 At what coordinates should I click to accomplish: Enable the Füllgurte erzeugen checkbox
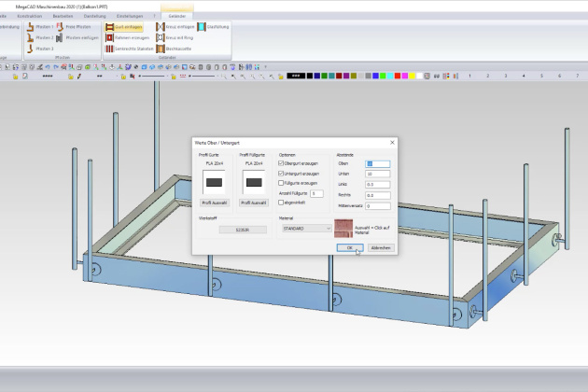coord(282,183)
